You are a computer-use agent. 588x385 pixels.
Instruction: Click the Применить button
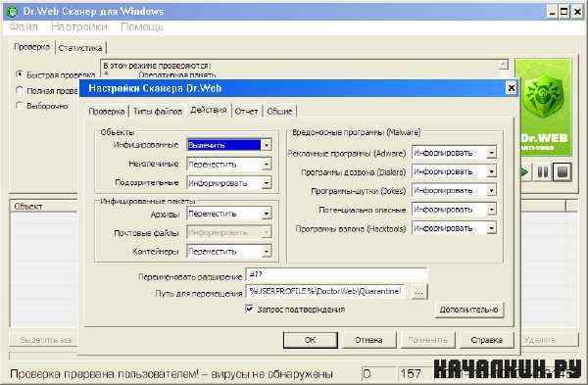[x=428, y=340]
